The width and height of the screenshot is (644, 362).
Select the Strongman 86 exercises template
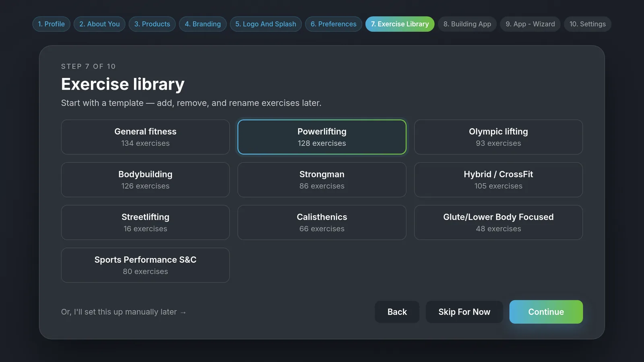tap(322, 180)
